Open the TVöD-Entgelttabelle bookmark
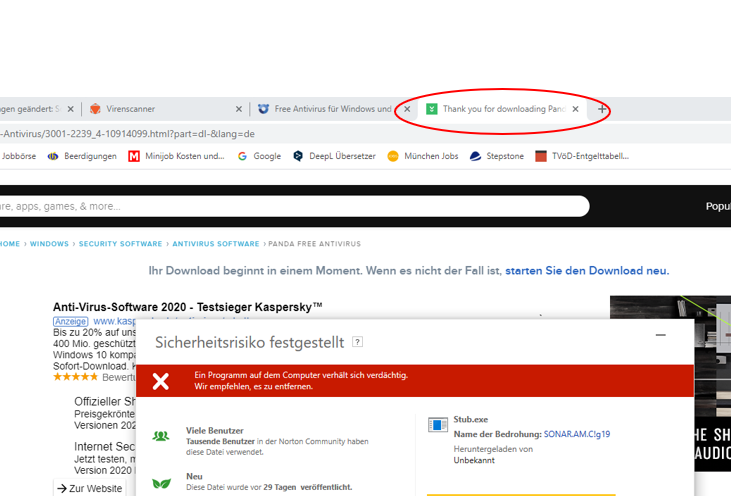This screenshot has height=496, width=731. tap(582, 156)
